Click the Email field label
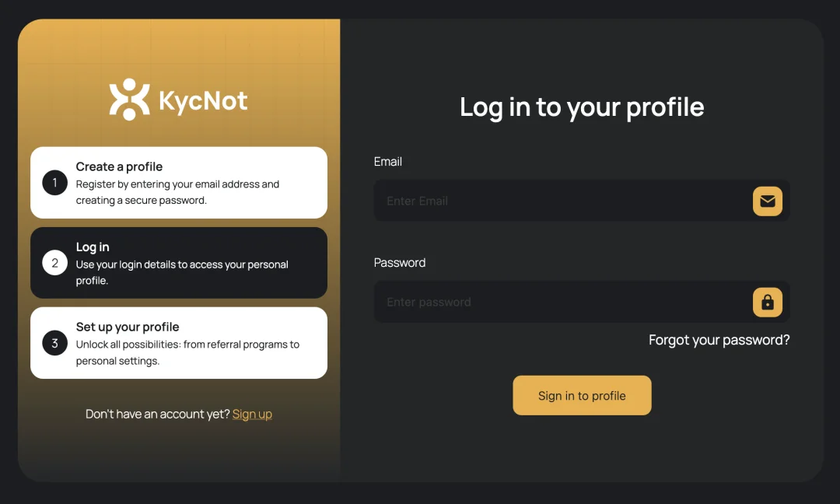 tap(388, 161)
